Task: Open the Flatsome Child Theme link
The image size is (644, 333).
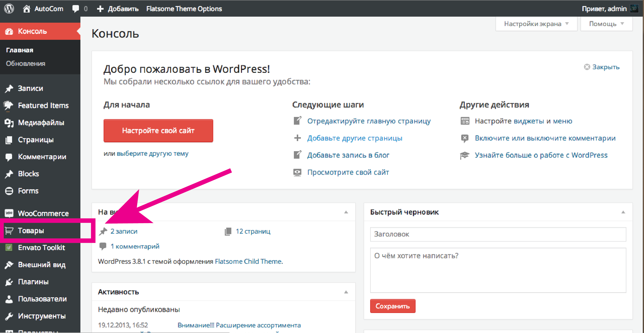Action: click(249, 261)
